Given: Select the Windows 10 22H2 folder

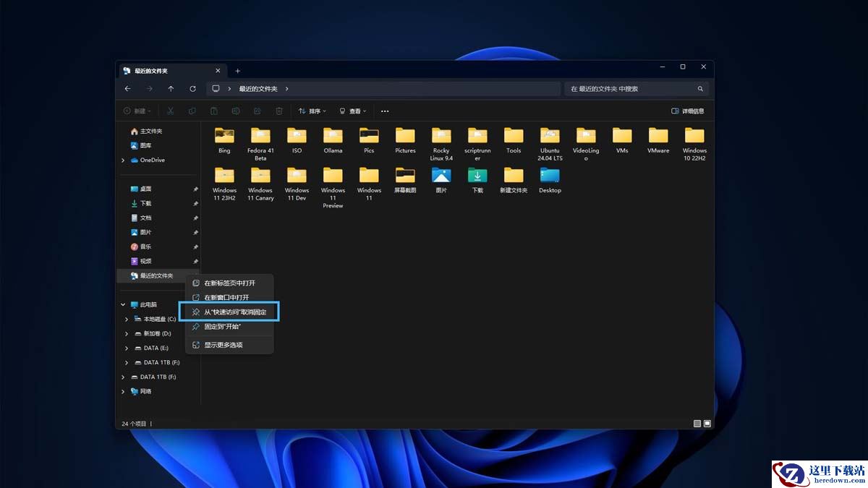Looking at the screenshot, I should tap(694, 144).
